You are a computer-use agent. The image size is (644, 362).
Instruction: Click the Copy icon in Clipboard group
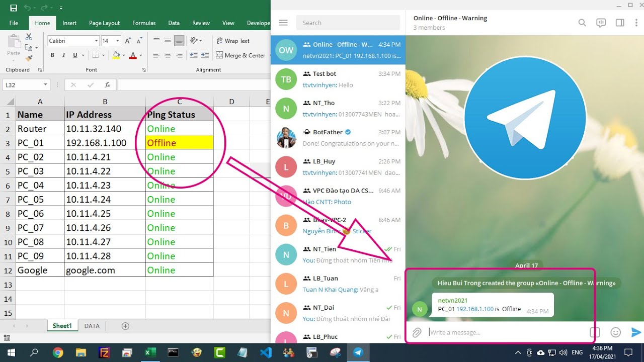click(28, 48)
